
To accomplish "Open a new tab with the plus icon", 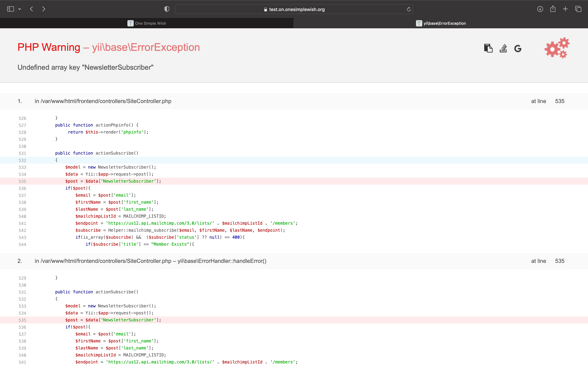I will pos(565,9).
